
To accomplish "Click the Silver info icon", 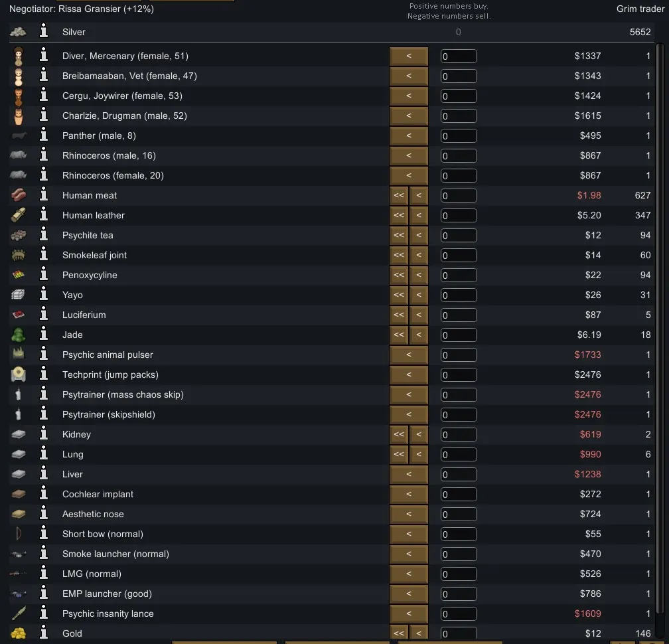I will click(44, 32).
